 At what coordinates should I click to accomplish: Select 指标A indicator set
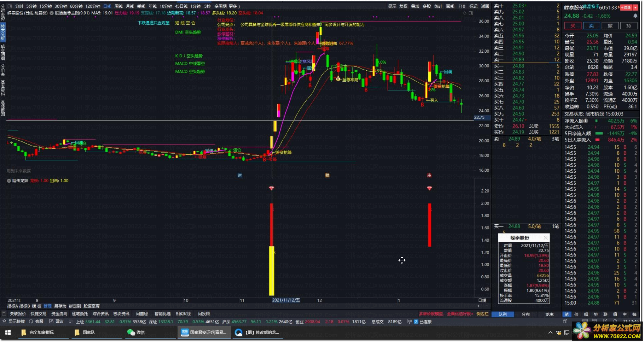point(12,306)
